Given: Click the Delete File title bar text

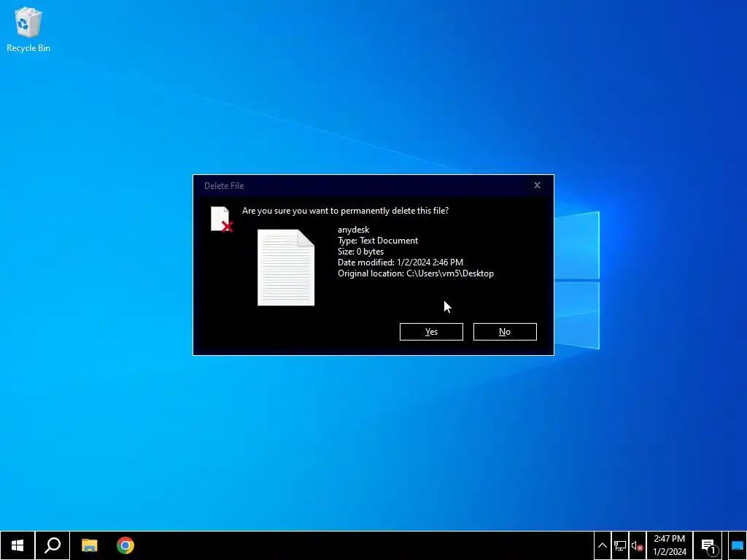Looking at the screenshot, I should point(224,186).
